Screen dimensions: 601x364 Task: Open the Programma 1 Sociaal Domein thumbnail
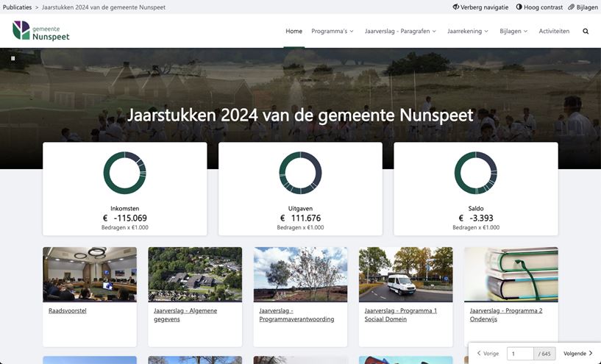tap(405, 274)
